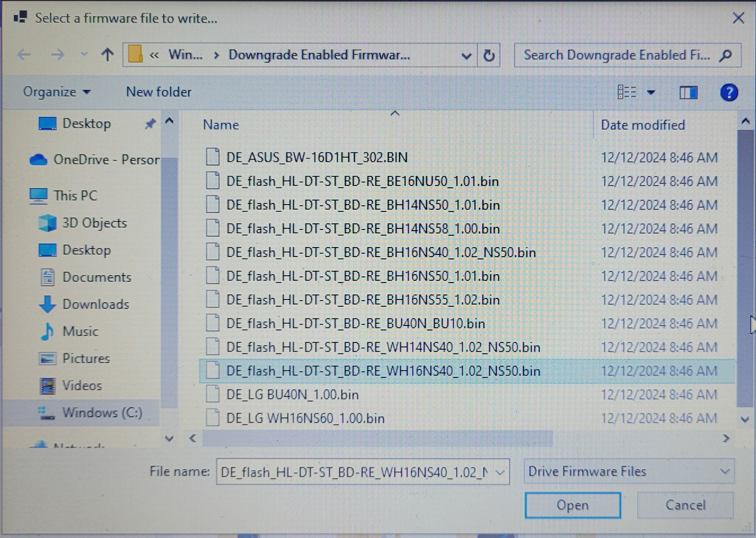This screenshot has height=538, width=756.
Task: Open Downloads folder in sidebar
Action: [95, 304]
